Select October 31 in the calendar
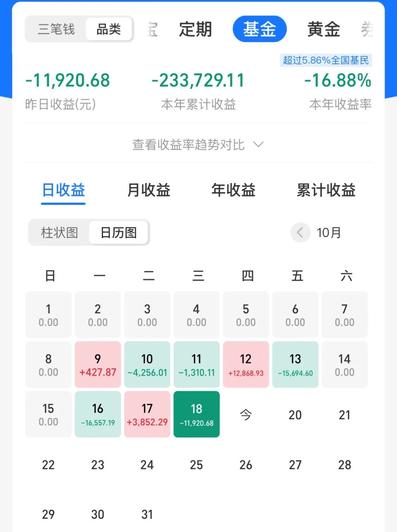Image resolution: width=397 pixels, height=532 pixels. point(147,514)
